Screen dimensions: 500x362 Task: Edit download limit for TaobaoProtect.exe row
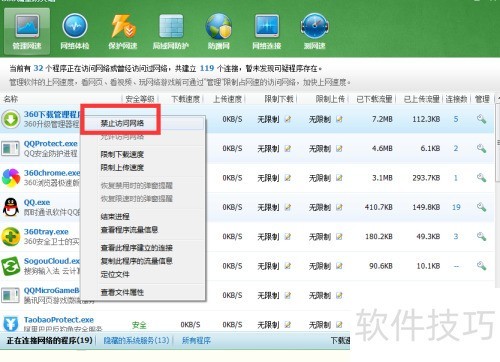click(288, 324)
